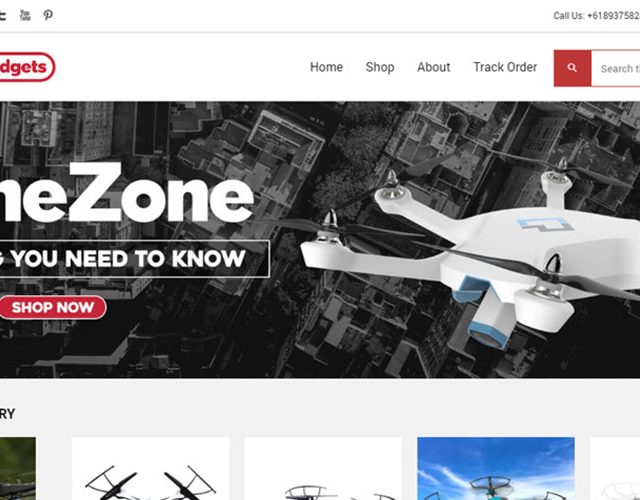Focus the search text field
Viewport: 640px width, 500px height.
[616, 68]
